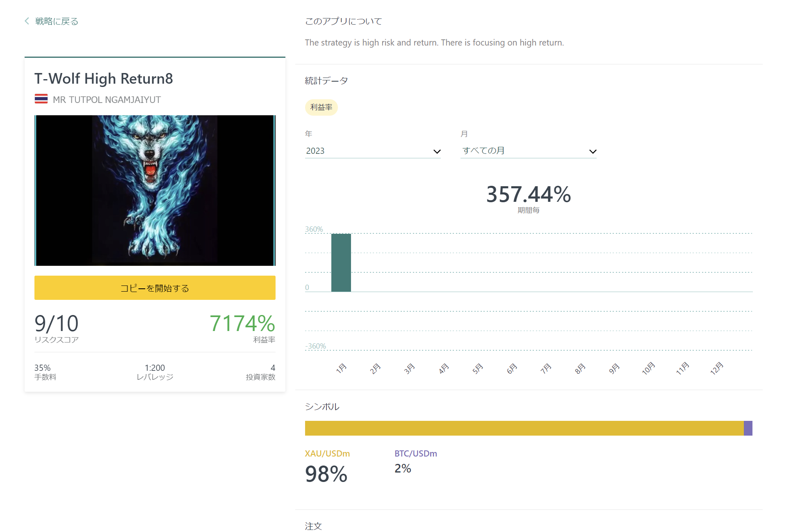
Task: Click the blue wolf strategy image
Action: point(155,190)
